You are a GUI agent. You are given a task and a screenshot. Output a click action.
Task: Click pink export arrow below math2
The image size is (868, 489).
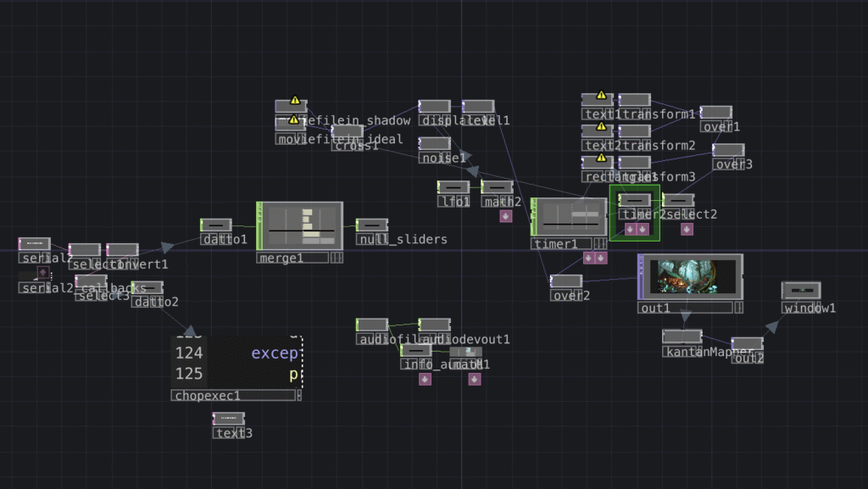pyautogui.click(x=506, y=216)
